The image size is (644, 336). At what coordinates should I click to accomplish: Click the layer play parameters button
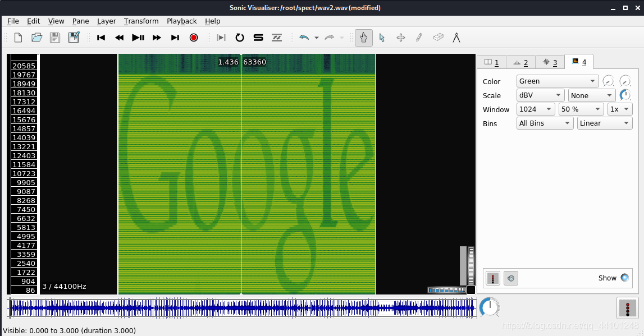[x=511, y=278]
